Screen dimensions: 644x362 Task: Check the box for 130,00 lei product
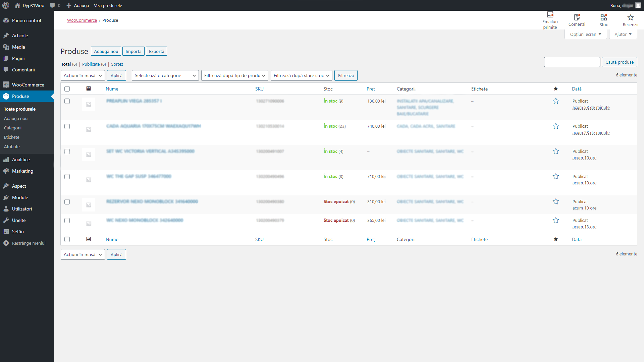pos(67,101)
